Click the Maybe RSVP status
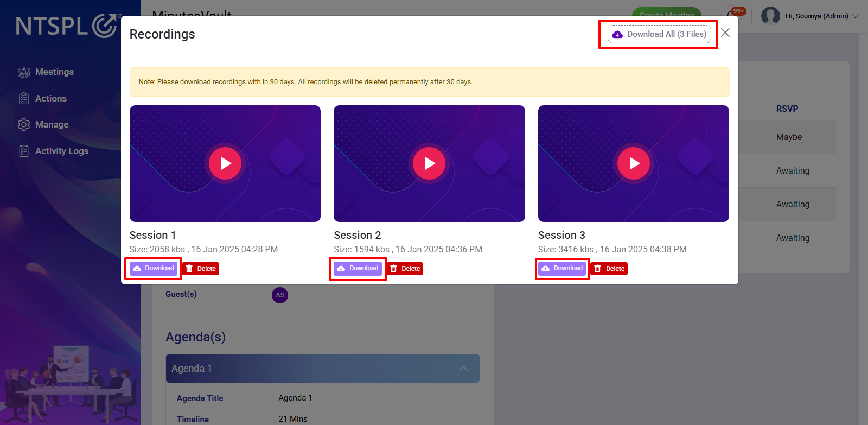 [789, 137]
